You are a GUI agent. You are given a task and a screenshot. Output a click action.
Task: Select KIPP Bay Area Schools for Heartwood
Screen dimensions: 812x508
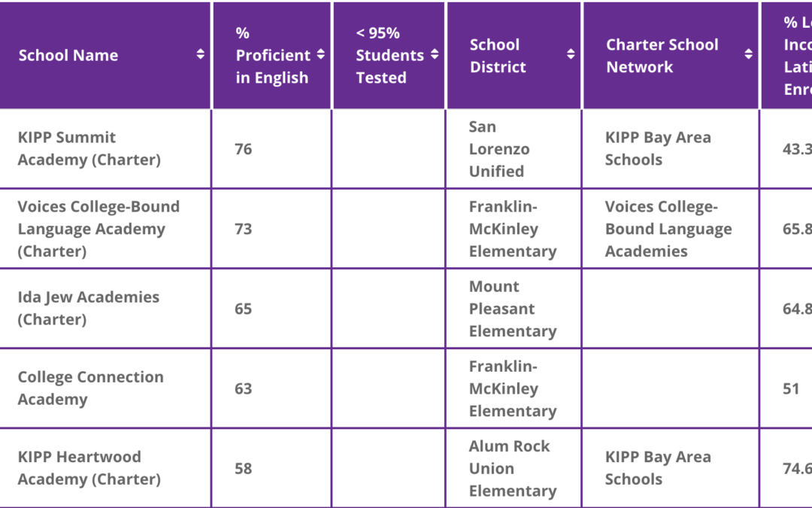tap(658, 468)
